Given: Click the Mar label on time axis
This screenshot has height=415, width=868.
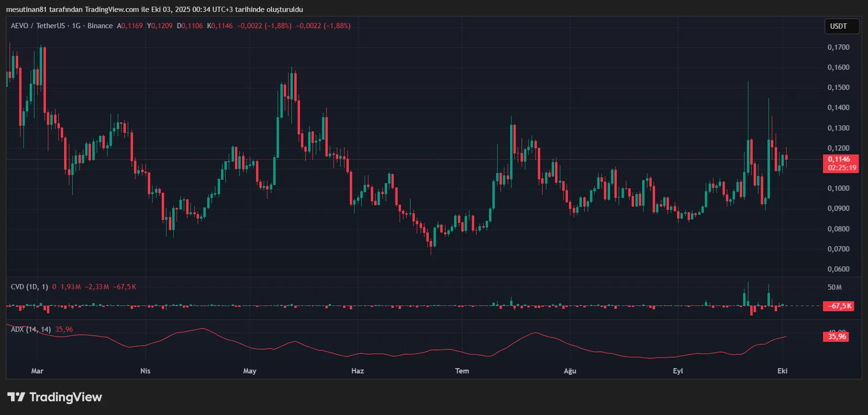Looking at the screenshot, I should (37, 371).
